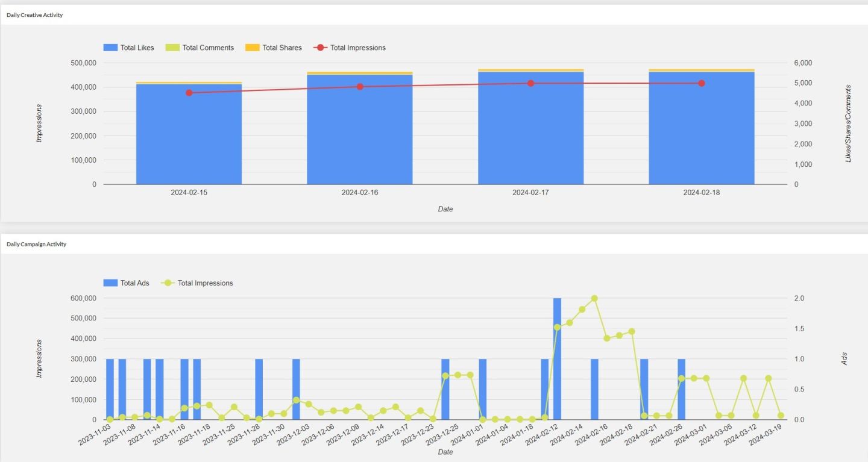Click the last impressions point at 2024-03-19
Image resolution: width=868 pixels, height=462 pixels.
(x=781, y=416)
